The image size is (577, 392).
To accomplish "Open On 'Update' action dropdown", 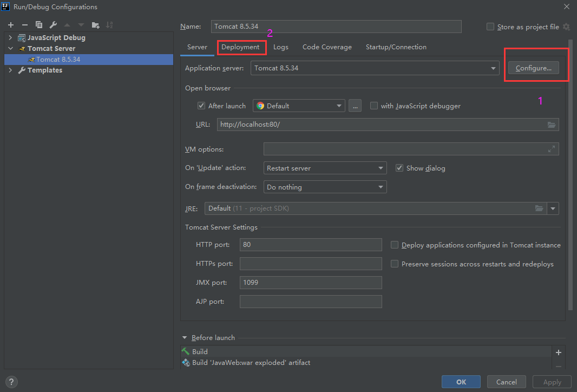I will coord(325,168).
